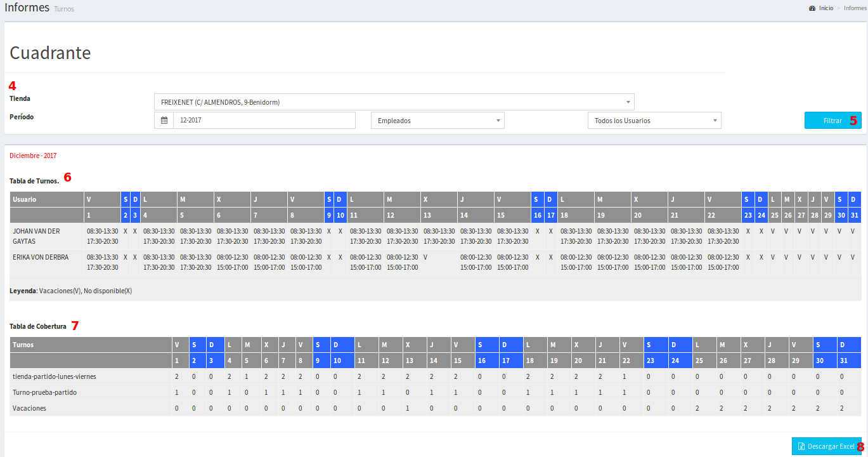Click the Tabla de Cobertura heading
This screenshot has height=457, width=868.
[38, 326]
